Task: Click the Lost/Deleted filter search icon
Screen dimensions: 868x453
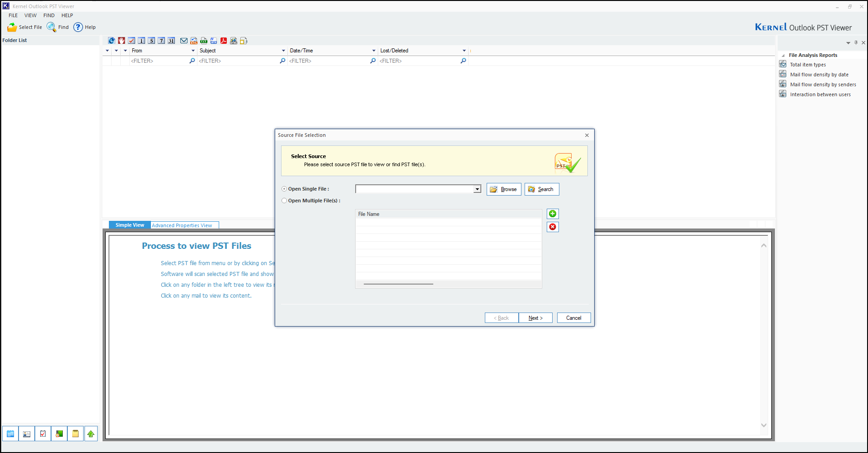Action: (x=463, y=61)
